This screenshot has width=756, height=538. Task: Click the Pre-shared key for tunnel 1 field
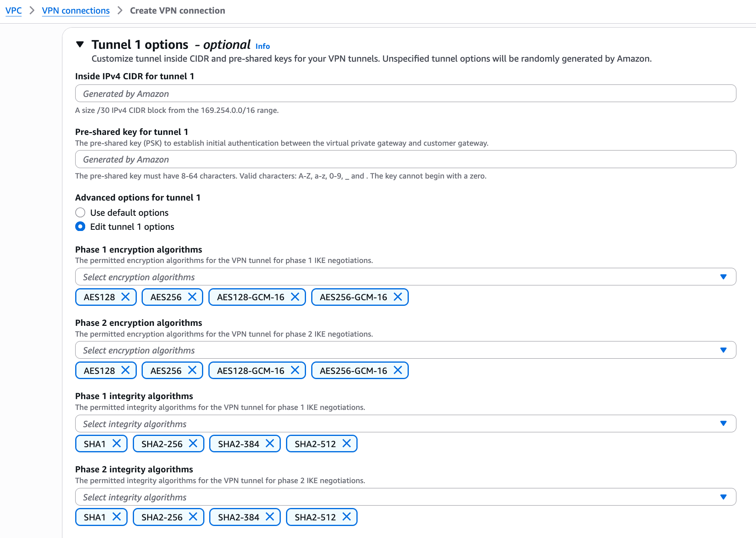point(405,159)
